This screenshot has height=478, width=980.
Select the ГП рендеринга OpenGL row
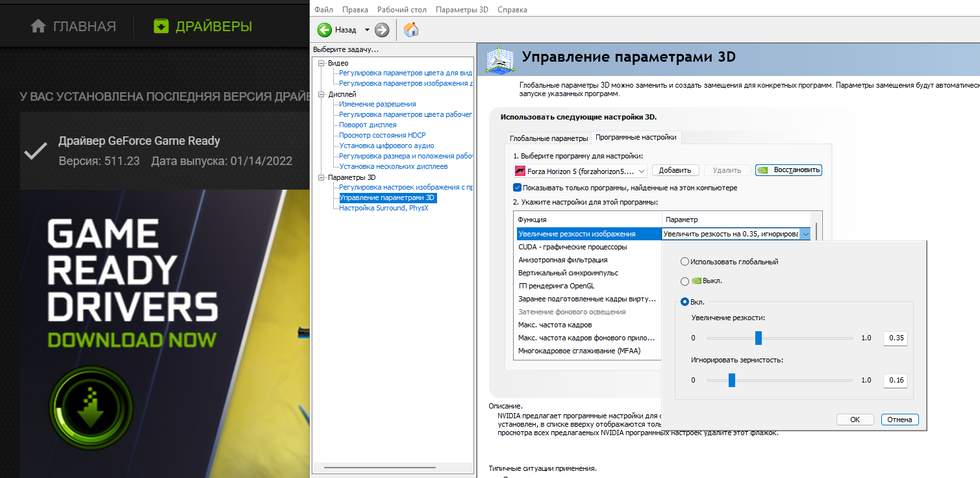coord(589,286)
